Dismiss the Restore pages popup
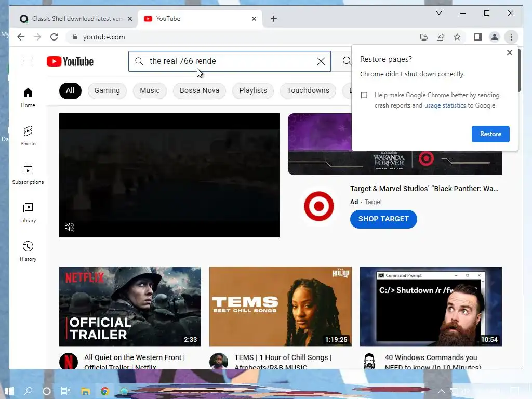Image resolution: width=532 pixels, height=399 pixels. tap(509, 52)
